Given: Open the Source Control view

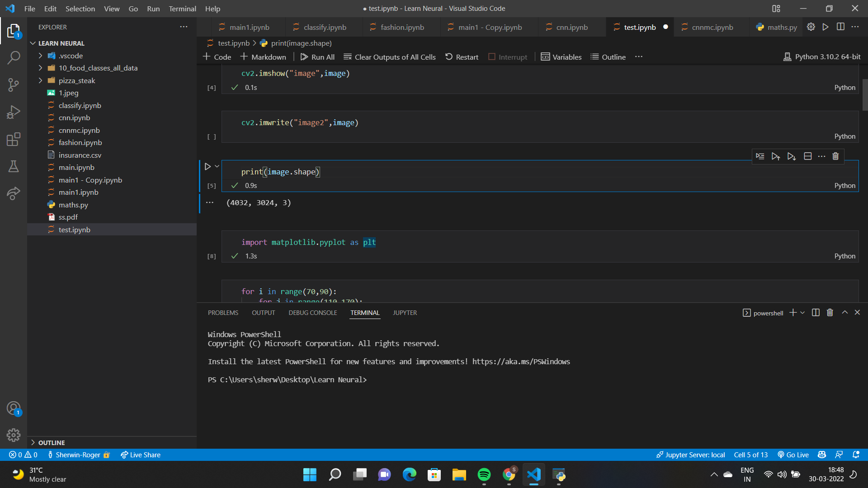Looking at the screenshot, I should (14, 84).
